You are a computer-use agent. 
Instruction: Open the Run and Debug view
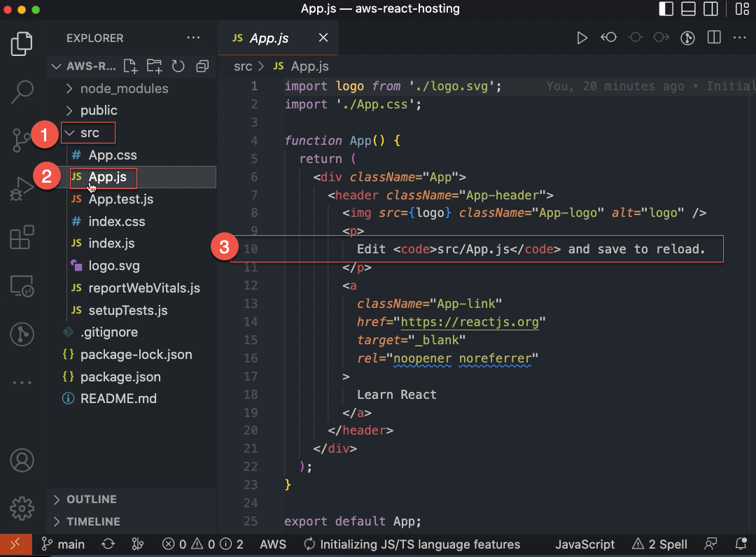pos(22,188)
